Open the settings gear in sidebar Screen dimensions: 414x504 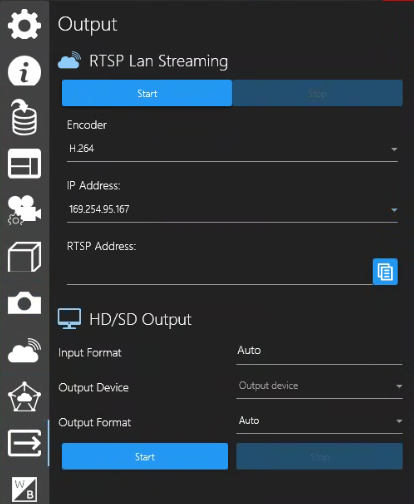point(24,24)
